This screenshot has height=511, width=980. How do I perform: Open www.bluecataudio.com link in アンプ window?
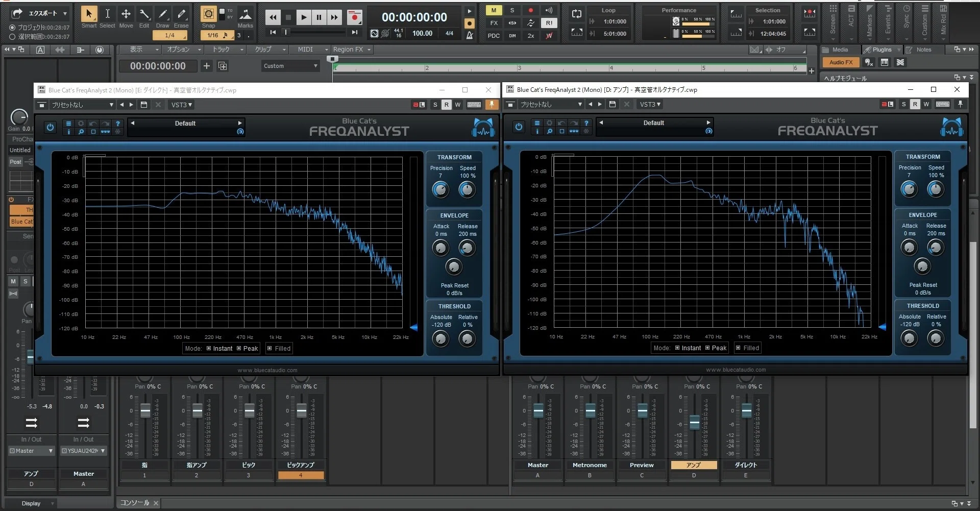(x=736, y=370)
